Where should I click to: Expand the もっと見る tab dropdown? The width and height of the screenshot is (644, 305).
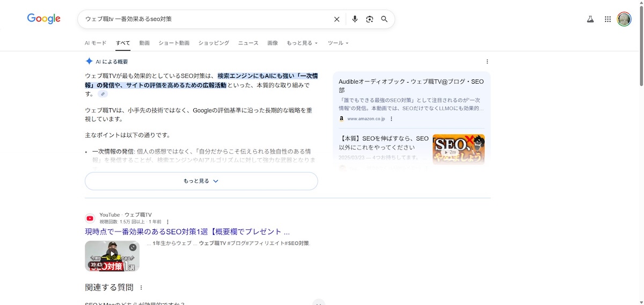pyautogui.click(x=302, y=43)
